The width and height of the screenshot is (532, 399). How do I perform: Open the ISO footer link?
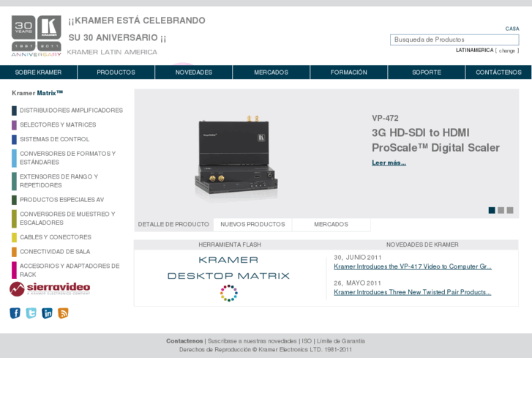[307, 341]
